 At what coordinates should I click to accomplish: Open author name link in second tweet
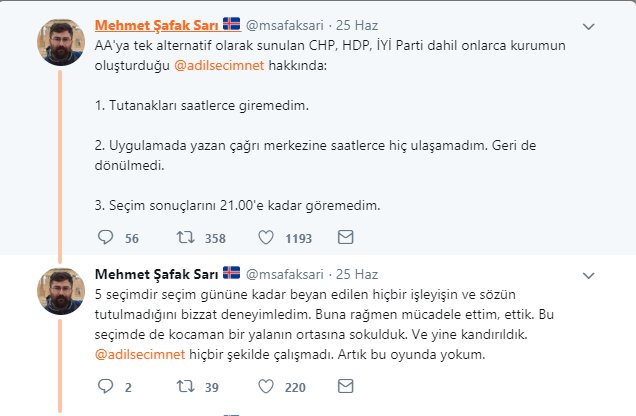pos(154,273)
